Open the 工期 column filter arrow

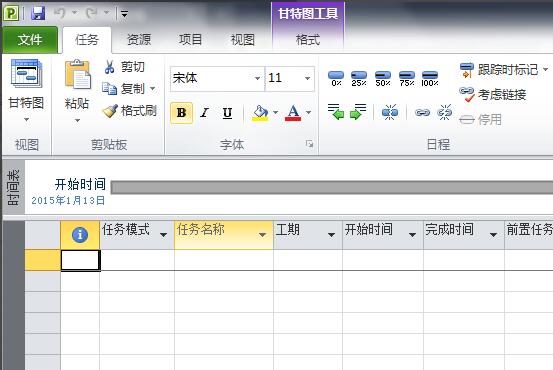[331, 235]
